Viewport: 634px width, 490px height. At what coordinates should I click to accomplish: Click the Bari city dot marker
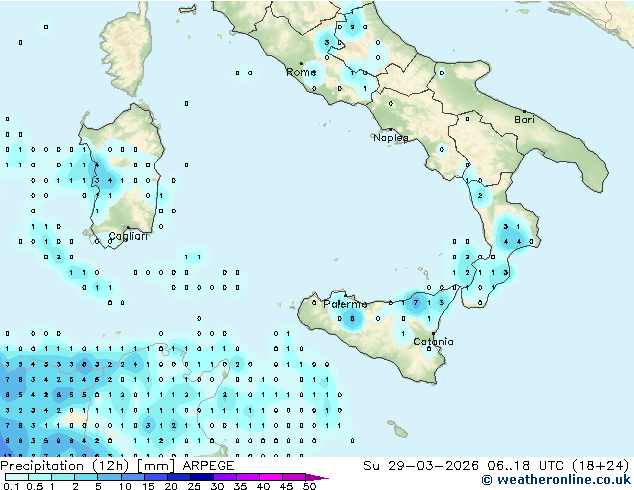click(524, 111)
